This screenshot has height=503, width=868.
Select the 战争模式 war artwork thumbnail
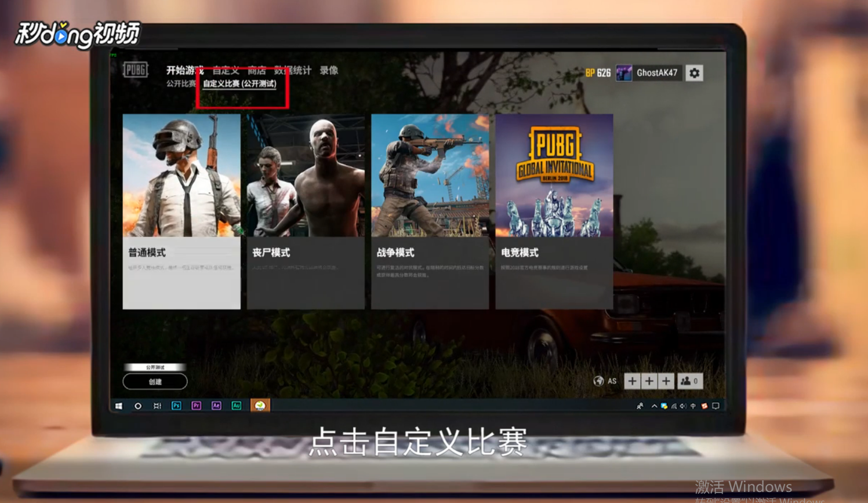point(430,175)
